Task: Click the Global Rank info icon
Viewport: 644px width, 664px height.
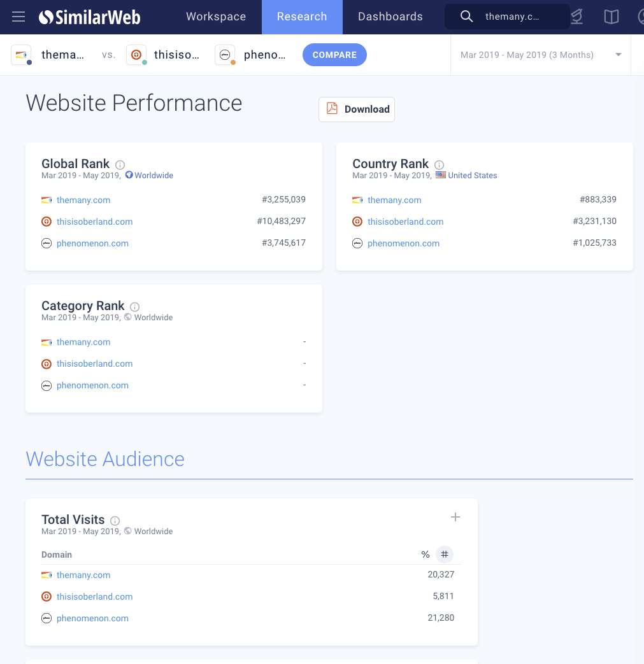Action: (x=120, y=165)
